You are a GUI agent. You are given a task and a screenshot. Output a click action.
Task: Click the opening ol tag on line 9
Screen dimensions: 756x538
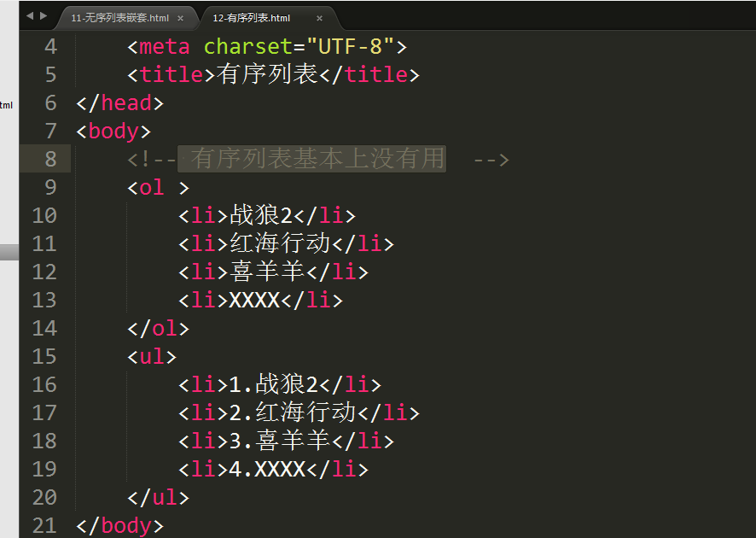tap(158, 188)
